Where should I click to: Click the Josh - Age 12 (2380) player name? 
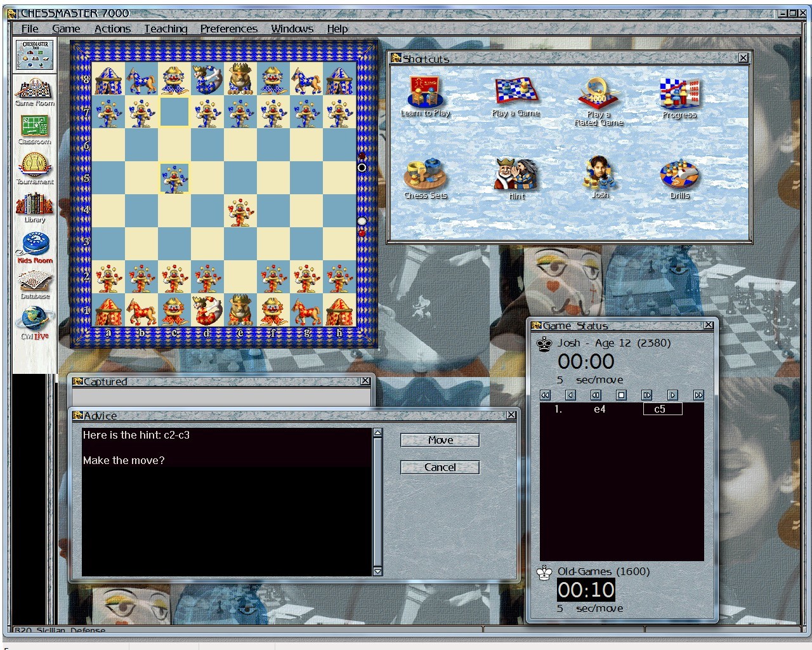point(613,343)
